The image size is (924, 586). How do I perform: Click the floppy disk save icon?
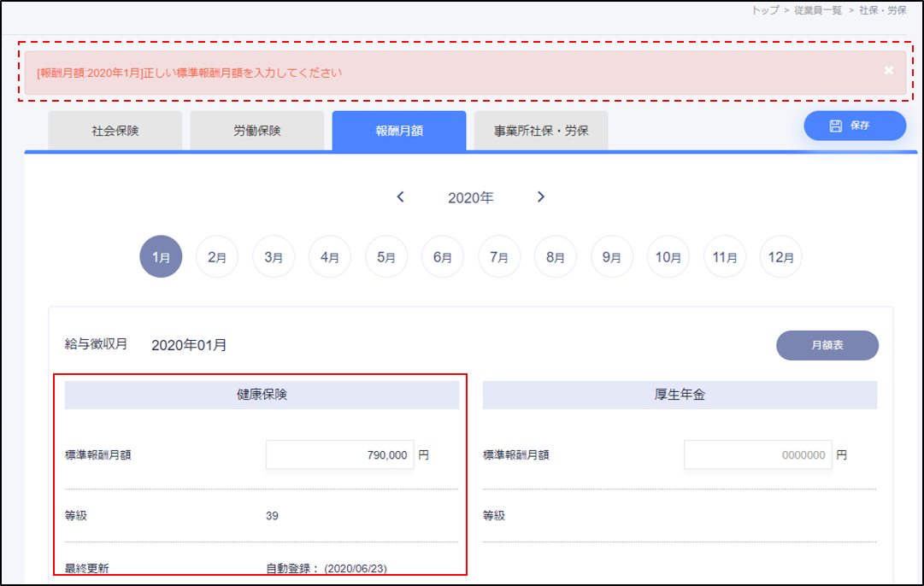coord(836,126)
